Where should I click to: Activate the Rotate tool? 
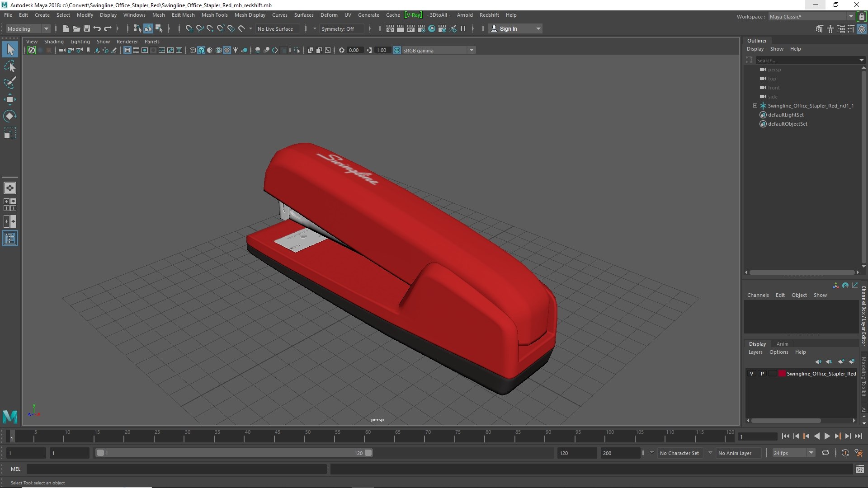click(10, 116)
